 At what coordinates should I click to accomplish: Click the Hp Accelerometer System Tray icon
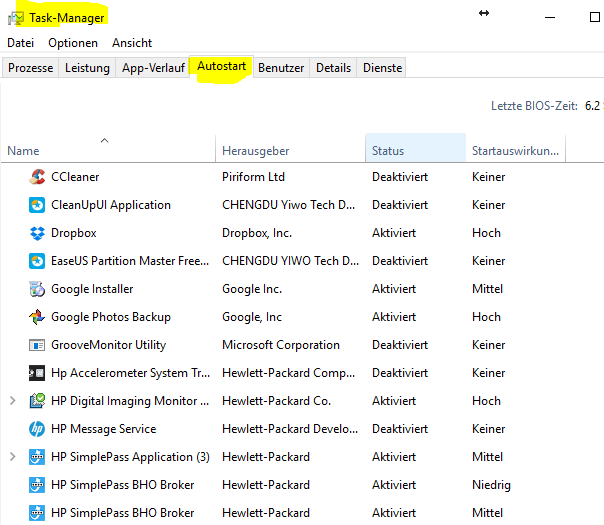tap(37, 373)
